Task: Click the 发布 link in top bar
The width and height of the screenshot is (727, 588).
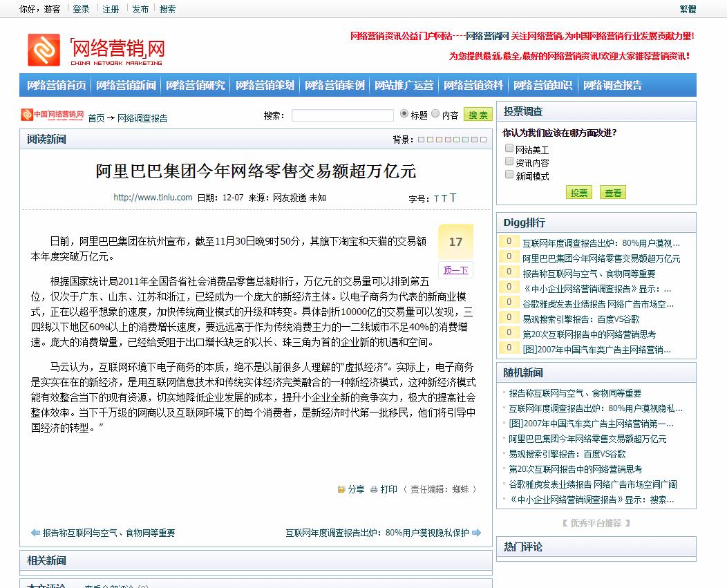Action: pos(140,9)
